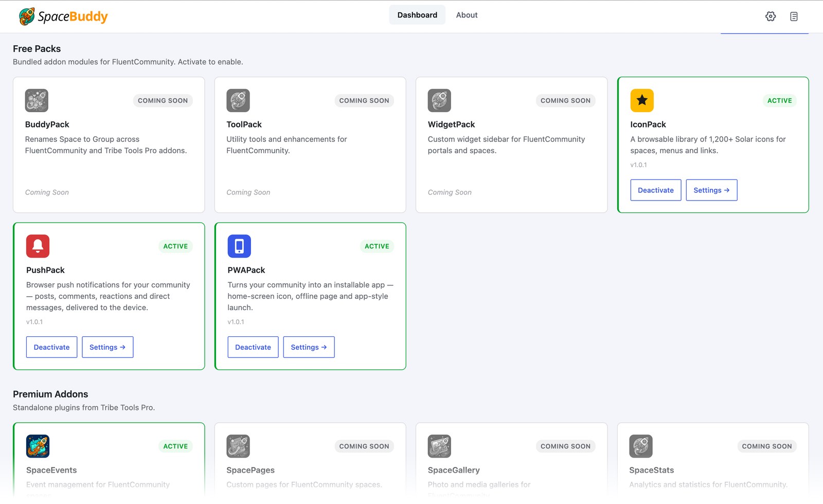The image size is (823, 504).
Task: Click the ToolPack card icon
Action: pyautogui.click(x=238, y=101)
